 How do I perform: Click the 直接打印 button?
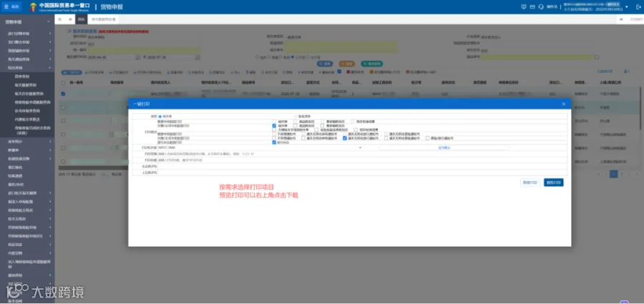pos(530,182)
